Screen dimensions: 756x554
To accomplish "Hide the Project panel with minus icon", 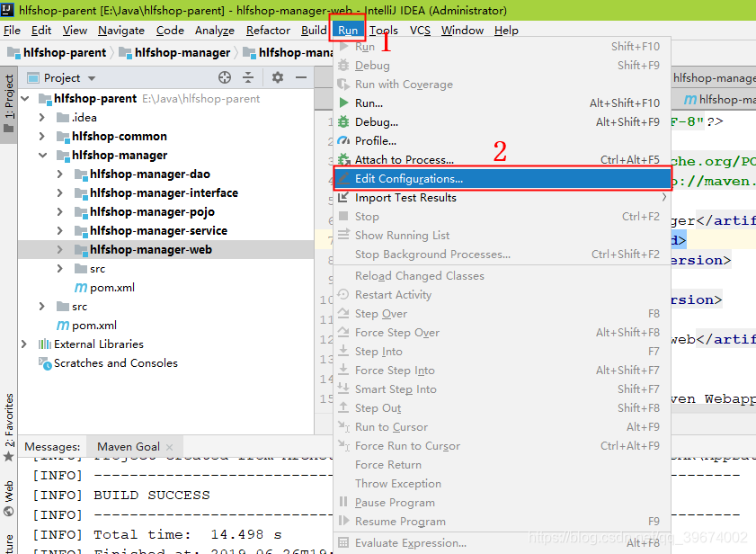I will click(x=301, y=77).
